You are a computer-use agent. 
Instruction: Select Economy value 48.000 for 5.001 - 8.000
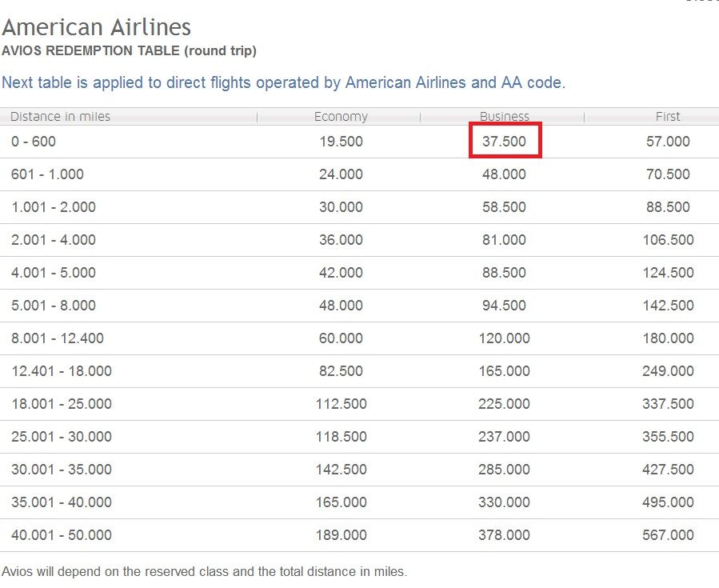tap(341, 306)
